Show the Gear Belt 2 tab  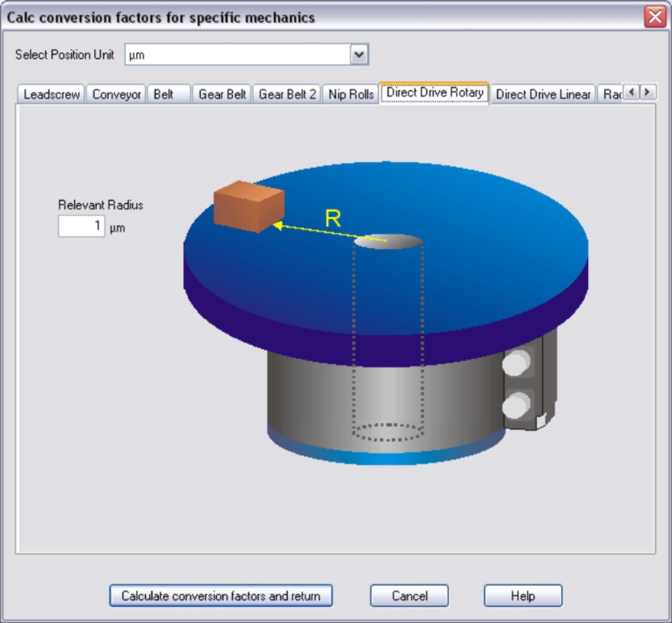287,94
